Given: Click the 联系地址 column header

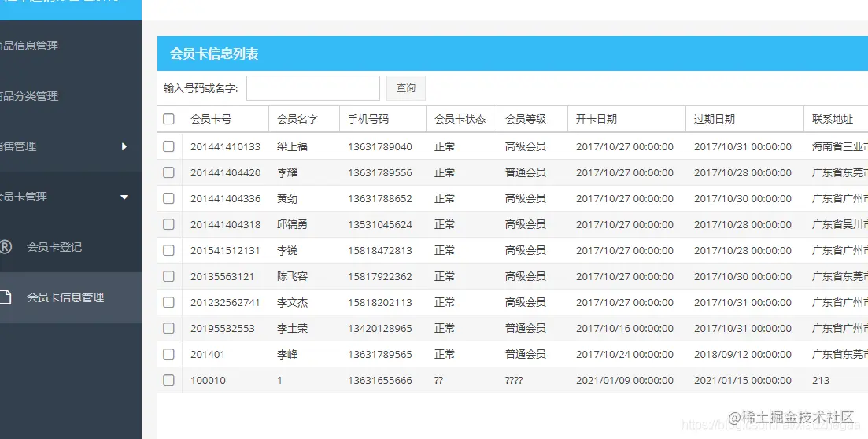Looking at the screenshot, I should (x=832, y=119).
